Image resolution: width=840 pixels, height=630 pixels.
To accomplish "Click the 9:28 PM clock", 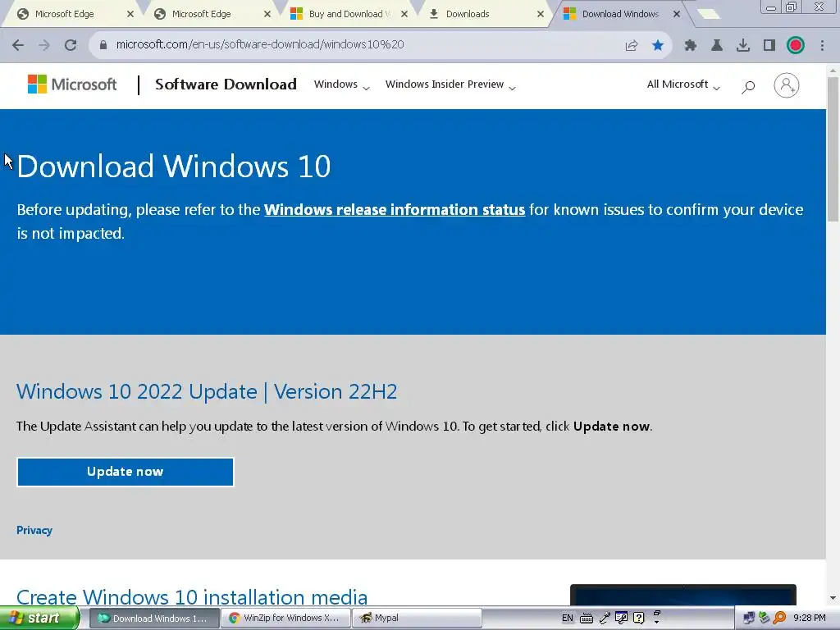I will tap(810, 619).
